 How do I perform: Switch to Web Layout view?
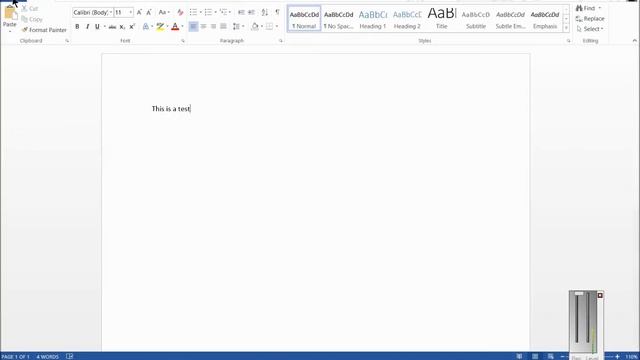point(551,356)
